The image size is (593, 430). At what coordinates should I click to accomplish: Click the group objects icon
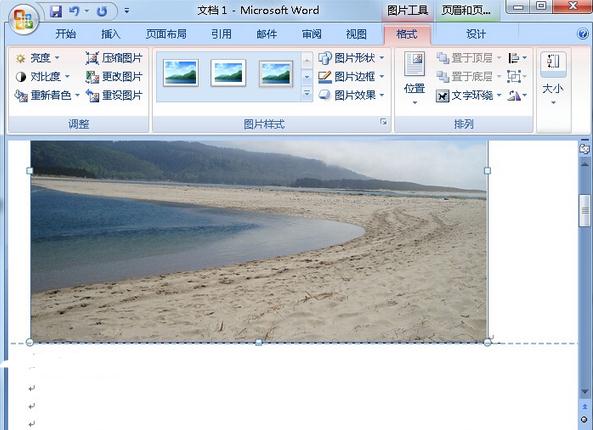pos(517,76)
